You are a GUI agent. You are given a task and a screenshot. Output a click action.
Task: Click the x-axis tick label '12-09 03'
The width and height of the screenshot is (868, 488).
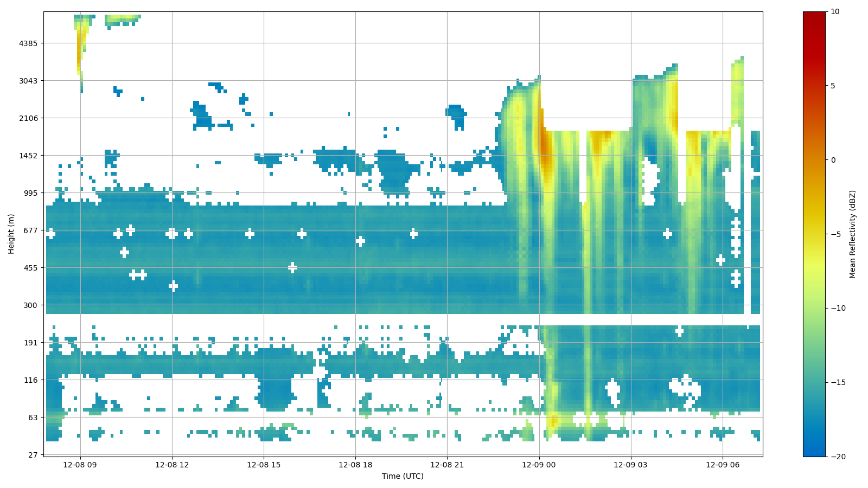[631, 465]
